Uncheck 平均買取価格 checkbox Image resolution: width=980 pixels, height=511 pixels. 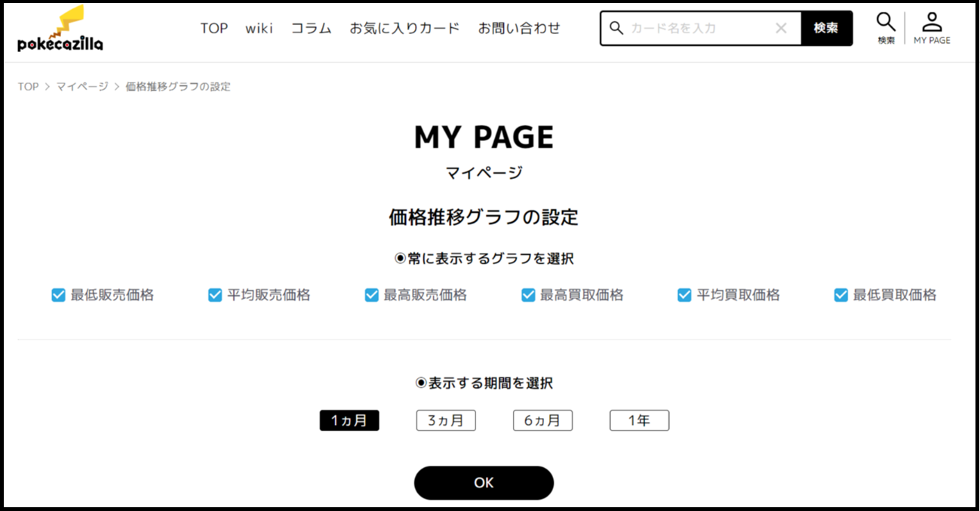[x=684, y=295]
